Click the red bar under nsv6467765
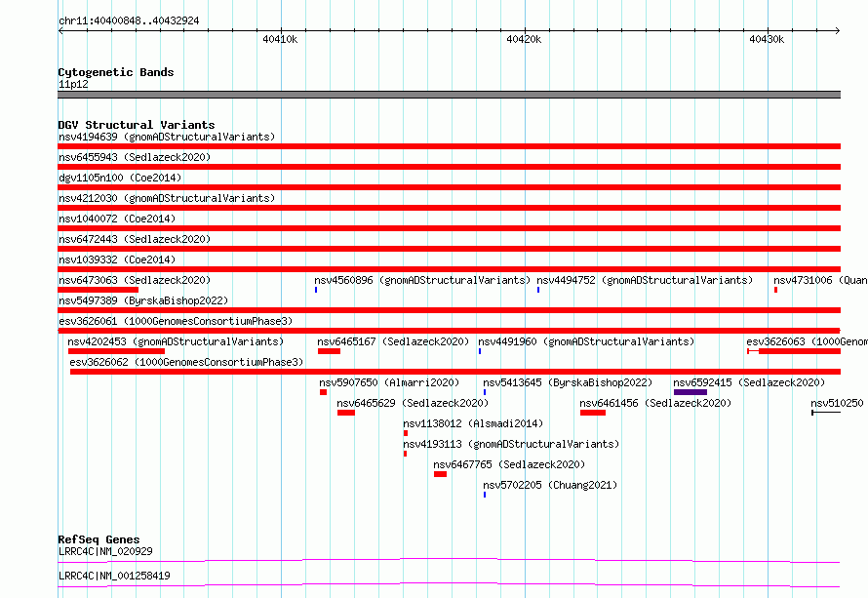The width and height of the screenshot is (868, 598). pos(440,474)
